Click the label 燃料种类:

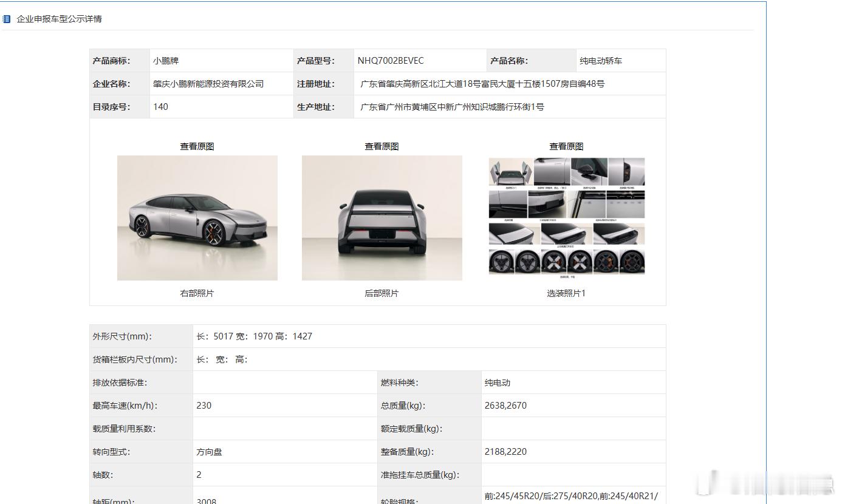coord(400,383)
